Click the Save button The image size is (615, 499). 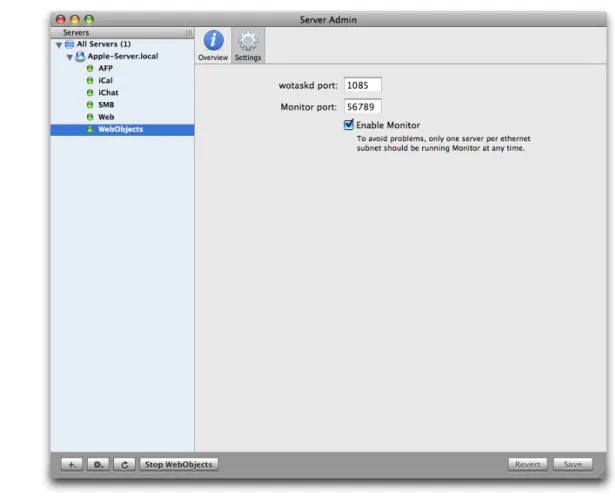click(573, 464)
